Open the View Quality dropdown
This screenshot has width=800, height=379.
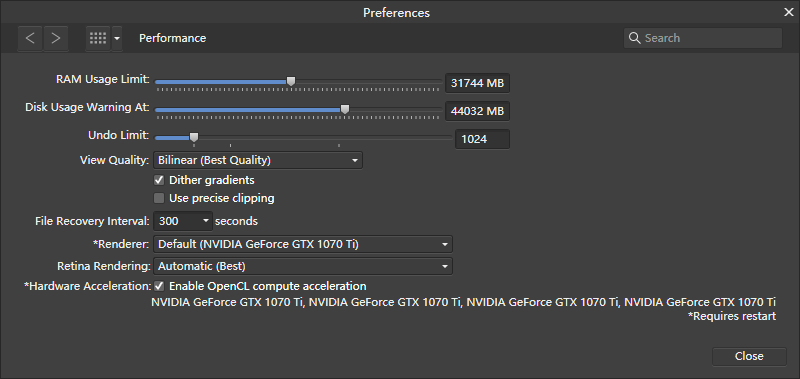pyautogui.click(x=258, y=160)
